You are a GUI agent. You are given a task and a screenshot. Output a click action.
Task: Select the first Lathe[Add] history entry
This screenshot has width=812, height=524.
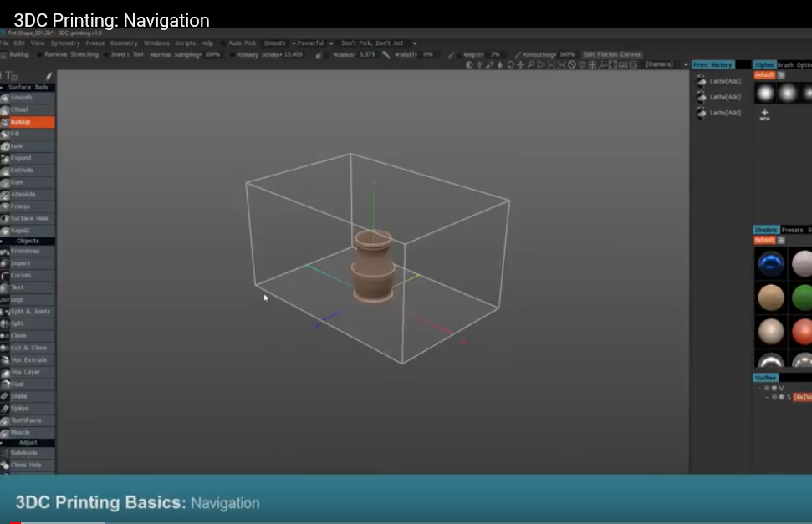pos(720,81)
